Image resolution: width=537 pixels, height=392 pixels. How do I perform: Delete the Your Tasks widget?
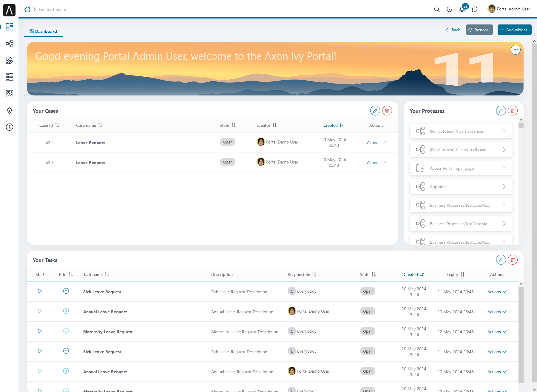pos(513,260)
